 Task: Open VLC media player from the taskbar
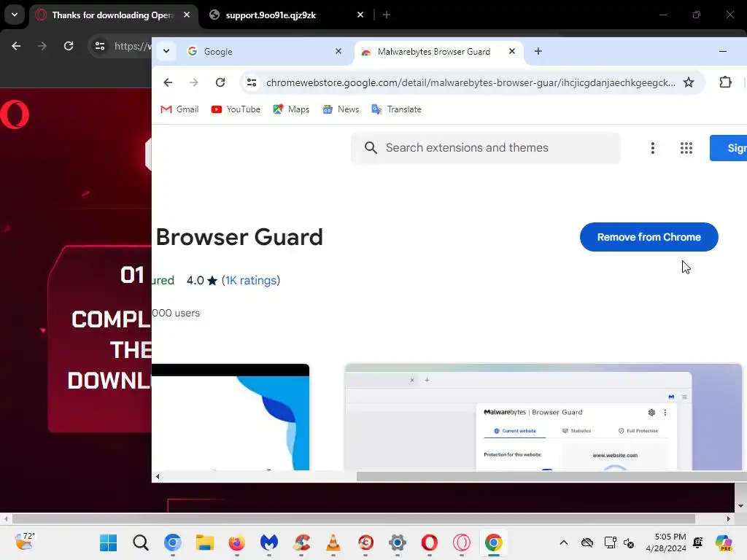pos(333,542)
